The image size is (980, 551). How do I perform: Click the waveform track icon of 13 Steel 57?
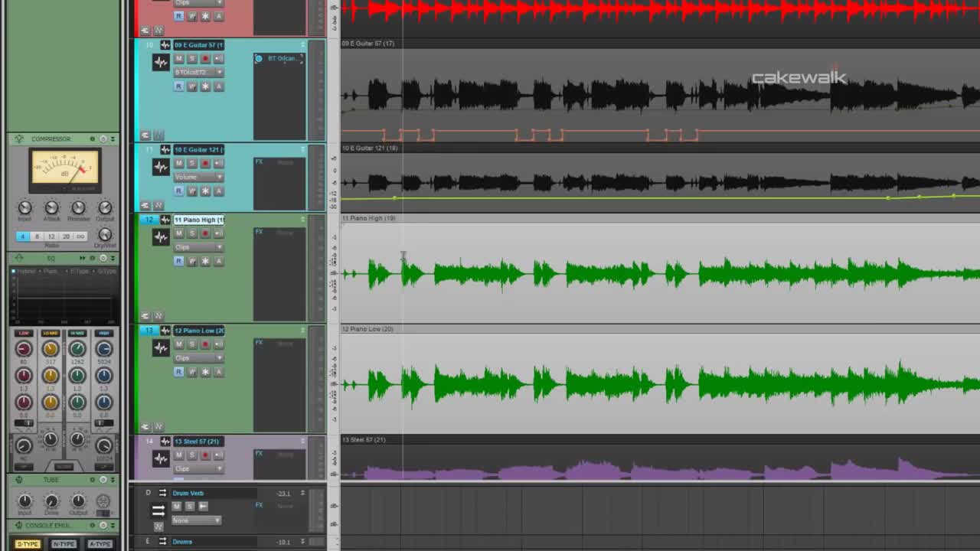(x=160, y=458)
